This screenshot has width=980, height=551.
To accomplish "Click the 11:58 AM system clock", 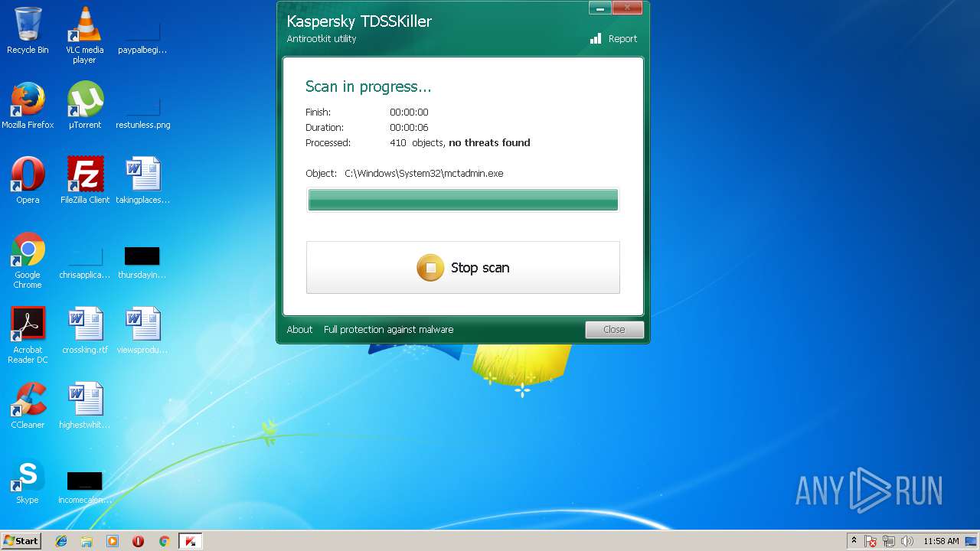I will [x=941, y=541].
